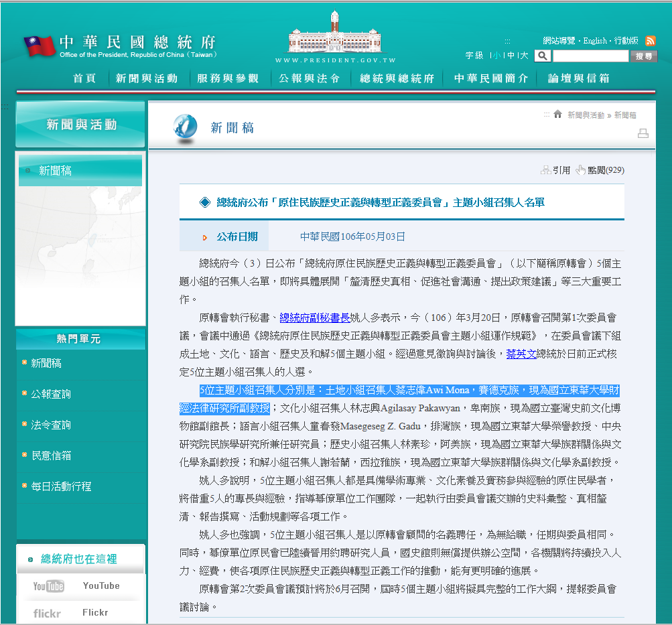Viewport: 672px width, 625px height.
Task: Open 公報查詢 under 熱門單元
Action: tap(51, 394)
